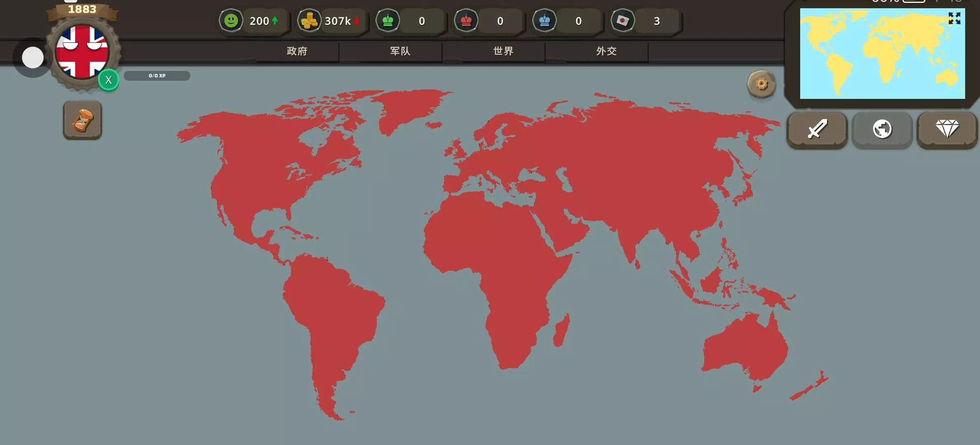This screenshot has width=980, height=445.
Task: Open the 政府 government tab
Action: (x=297, y=51)
